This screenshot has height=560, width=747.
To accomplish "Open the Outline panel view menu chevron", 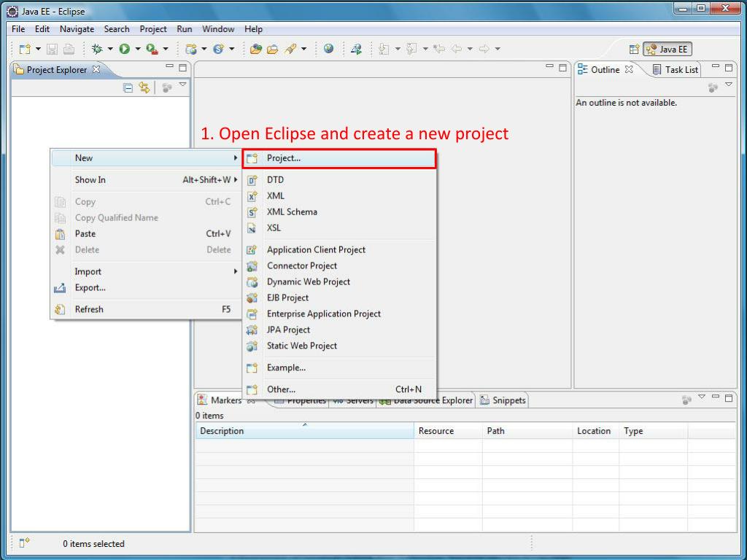I will (x=727, y=85).
